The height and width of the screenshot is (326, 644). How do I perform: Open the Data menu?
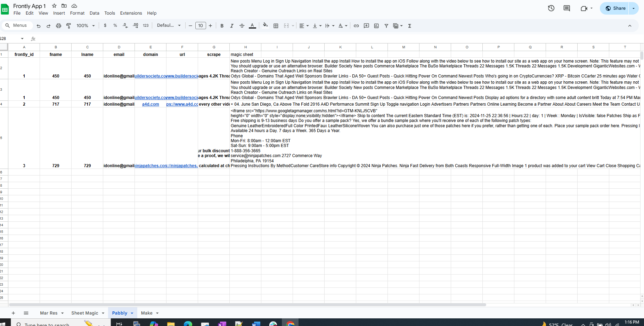[94, 13]
